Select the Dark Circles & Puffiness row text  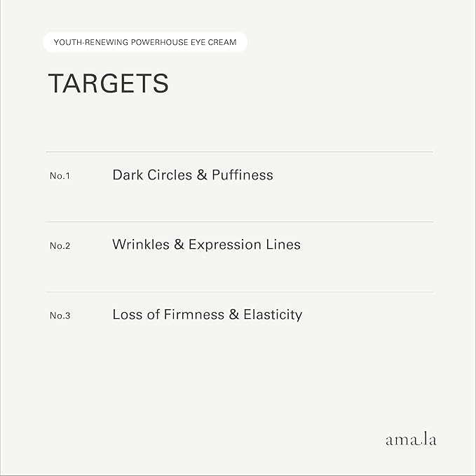(192, 175)
